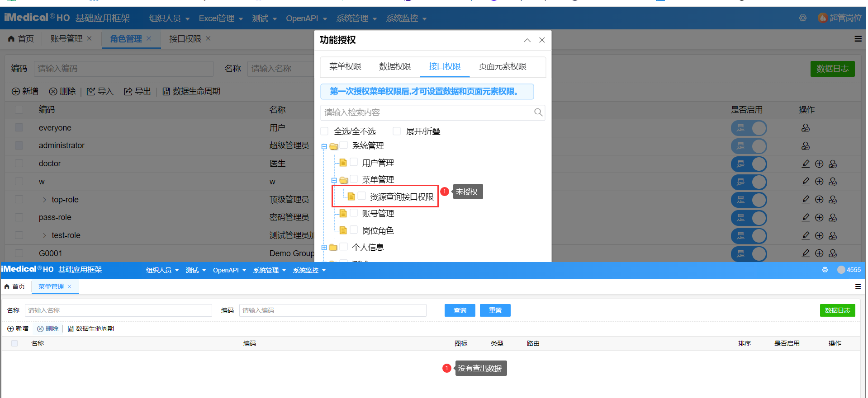Click 数据生命周期 in lower window
Image resolution: width=868 pixels, height=398 pixels.
tap(90, 328)
